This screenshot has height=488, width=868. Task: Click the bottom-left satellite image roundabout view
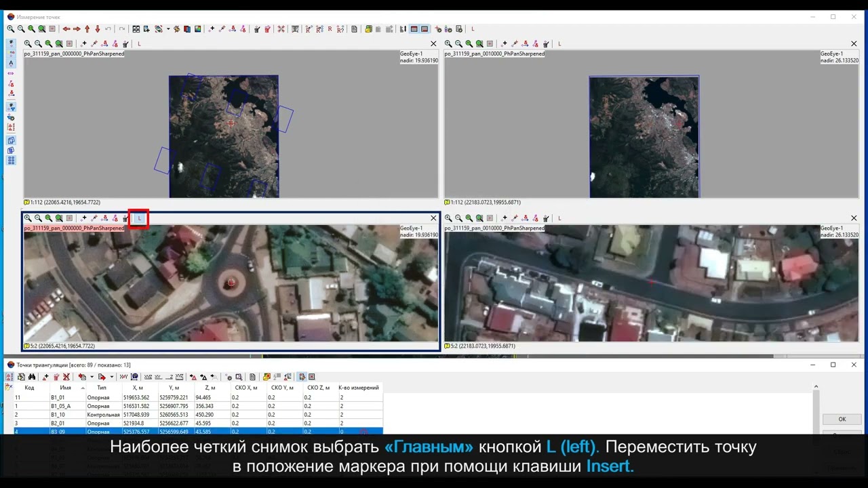231,284
